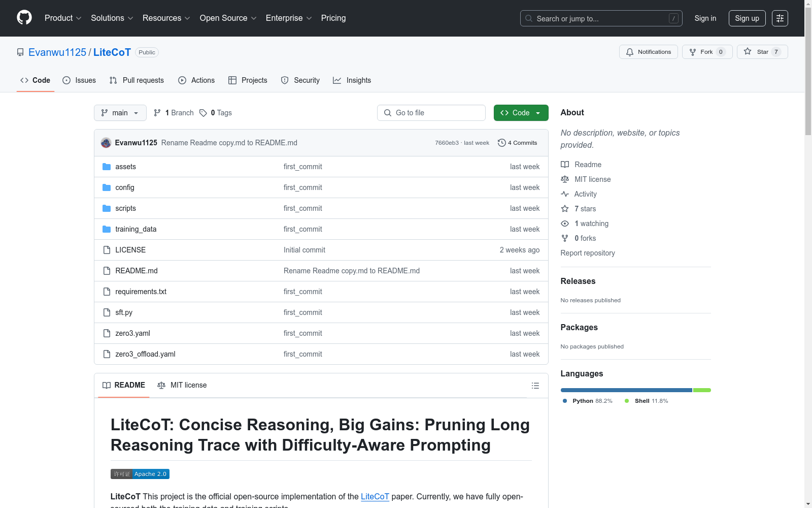
Task: Click the sft.py file icon
Action: [107, 312]
